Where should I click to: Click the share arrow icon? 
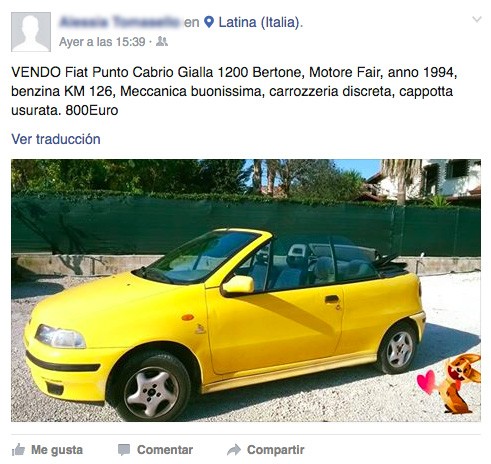point(234,450)
